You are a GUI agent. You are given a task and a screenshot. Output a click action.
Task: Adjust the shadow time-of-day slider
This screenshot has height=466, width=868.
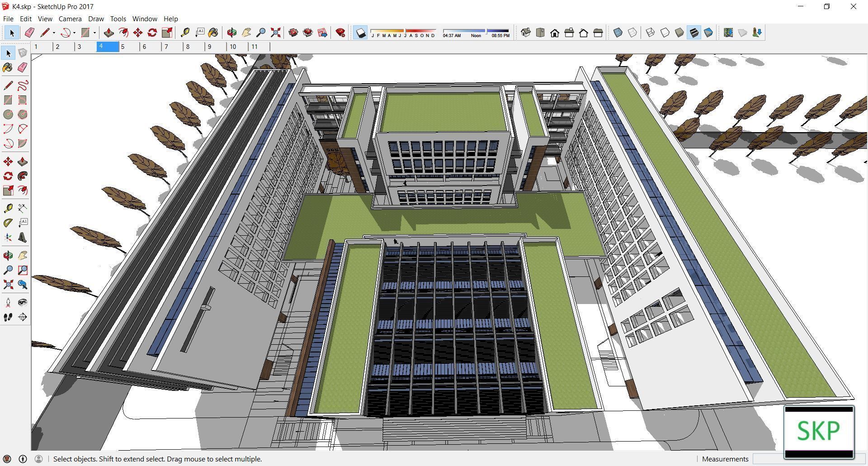tap(476, 33)
